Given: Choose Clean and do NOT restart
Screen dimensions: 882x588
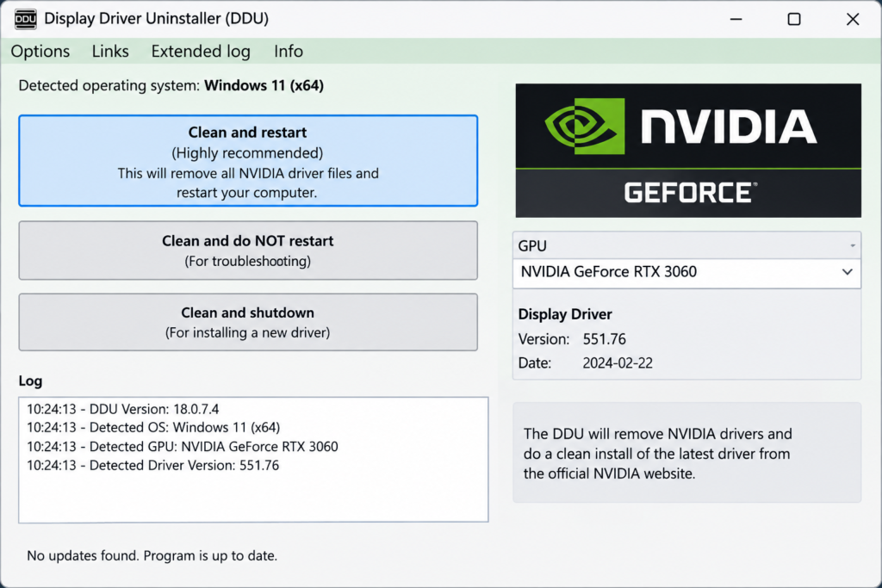Looking at the screenshot, I should (x=248, y=251).
